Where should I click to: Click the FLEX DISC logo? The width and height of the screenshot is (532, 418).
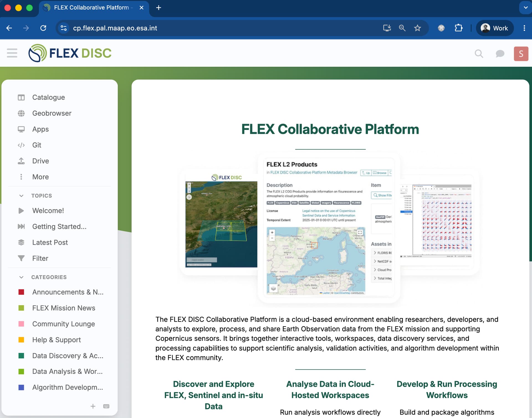click(70, 53)
